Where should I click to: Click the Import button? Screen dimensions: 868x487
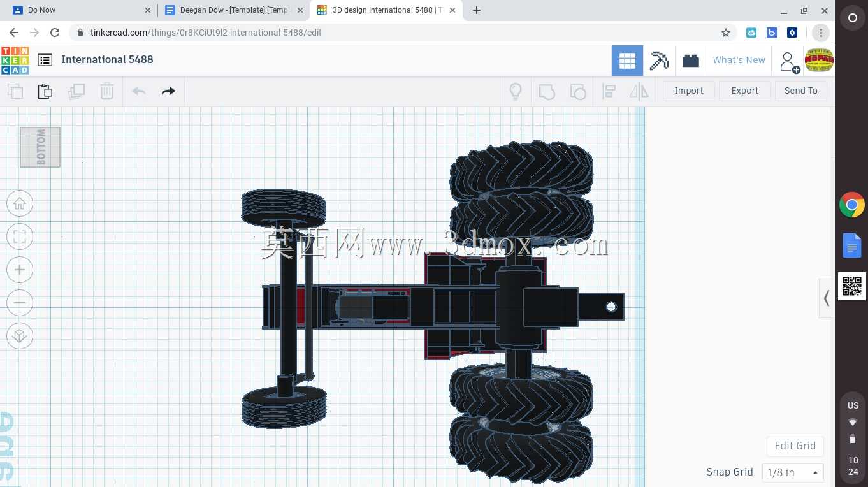pos(689,91)
